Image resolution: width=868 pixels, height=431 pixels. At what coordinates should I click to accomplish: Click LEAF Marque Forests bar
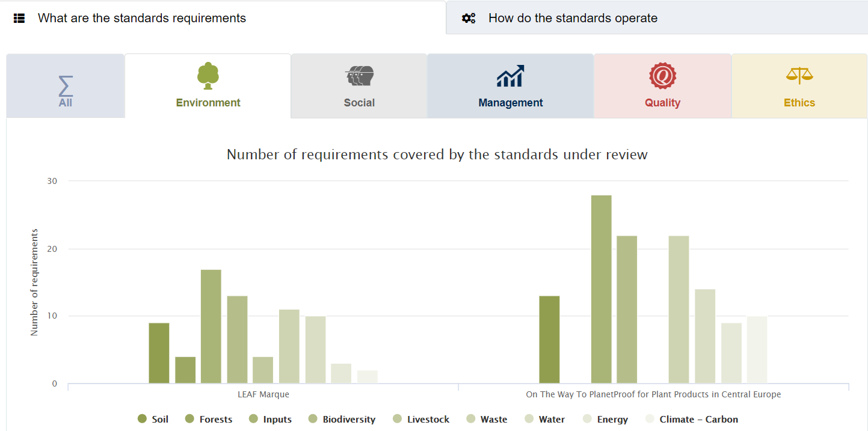(185, 370)
